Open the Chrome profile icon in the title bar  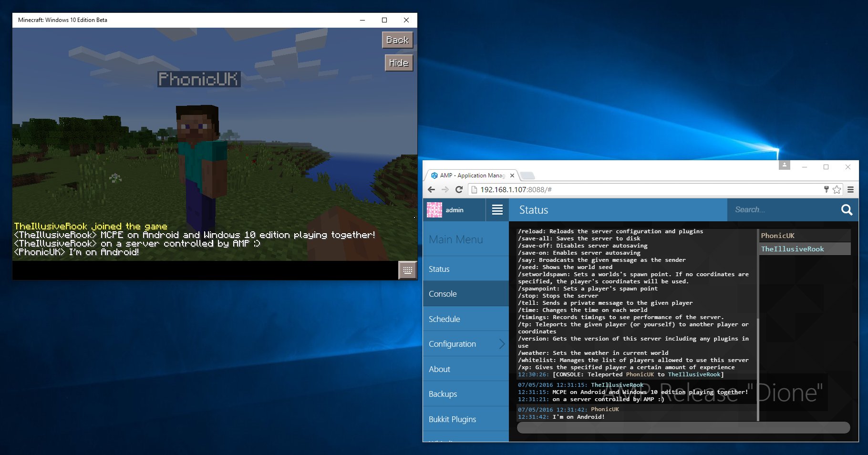(784, 165)
